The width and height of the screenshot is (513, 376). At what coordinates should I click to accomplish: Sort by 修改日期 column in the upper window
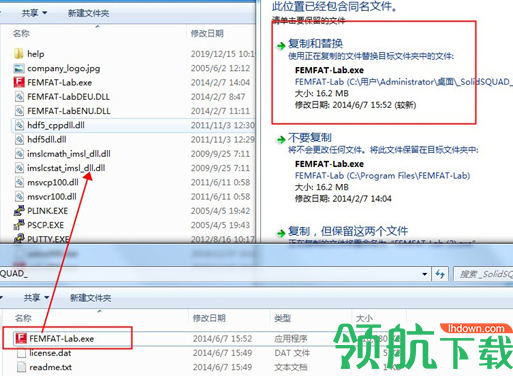(x=207, y=33)
